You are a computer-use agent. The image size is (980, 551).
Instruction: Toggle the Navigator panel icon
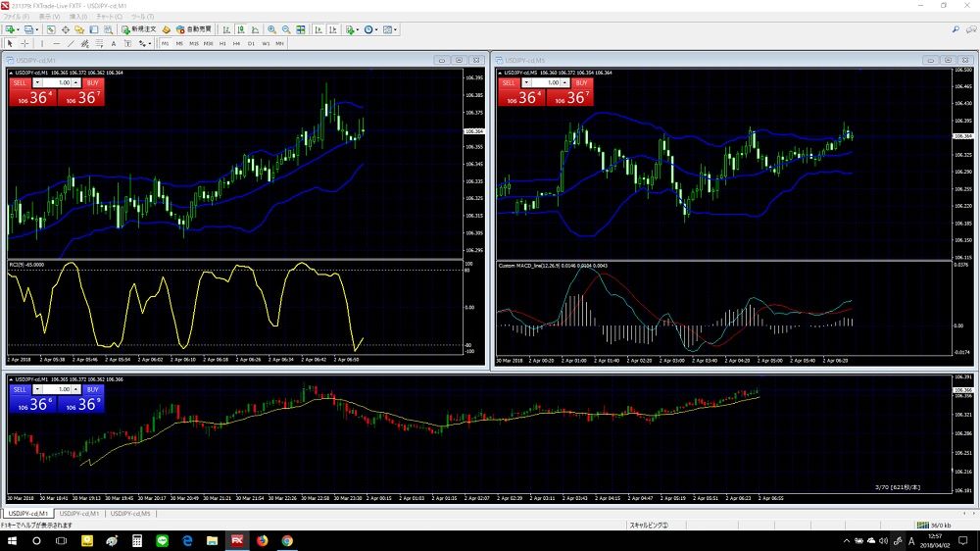pyautogui.click(x=79, y=29)
